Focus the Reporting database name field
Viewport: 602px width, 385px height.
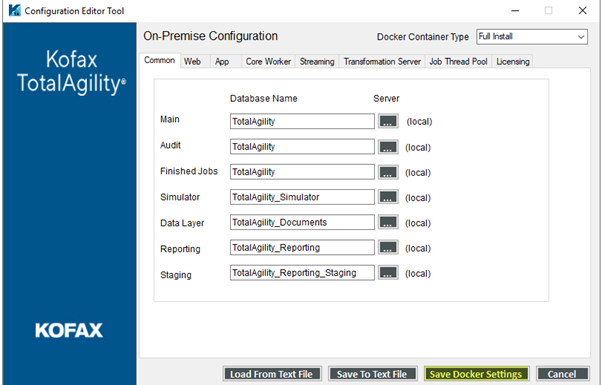click(x=302, y=248)
